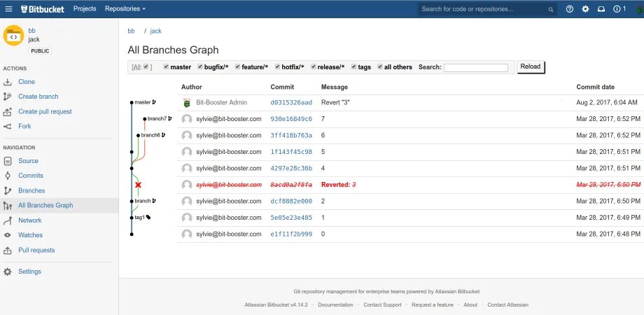Open commit dcf8882e000
The height and width of the screenshot is (315, 644).
coord(291,201)
